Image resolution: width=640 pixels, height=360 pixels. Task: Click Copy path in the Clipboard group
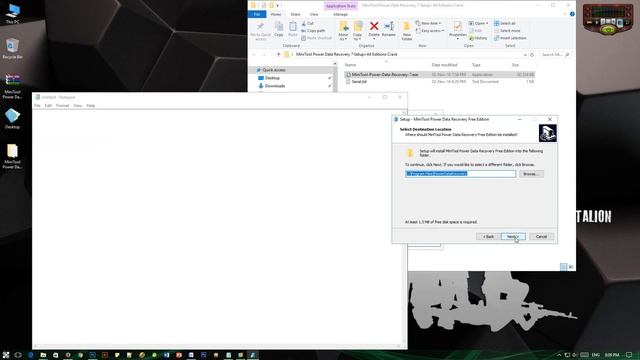313,31
